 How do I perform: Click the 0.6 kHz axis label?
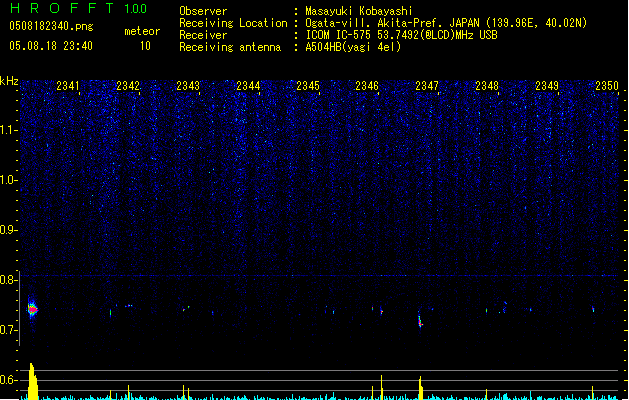coord(9,380)
